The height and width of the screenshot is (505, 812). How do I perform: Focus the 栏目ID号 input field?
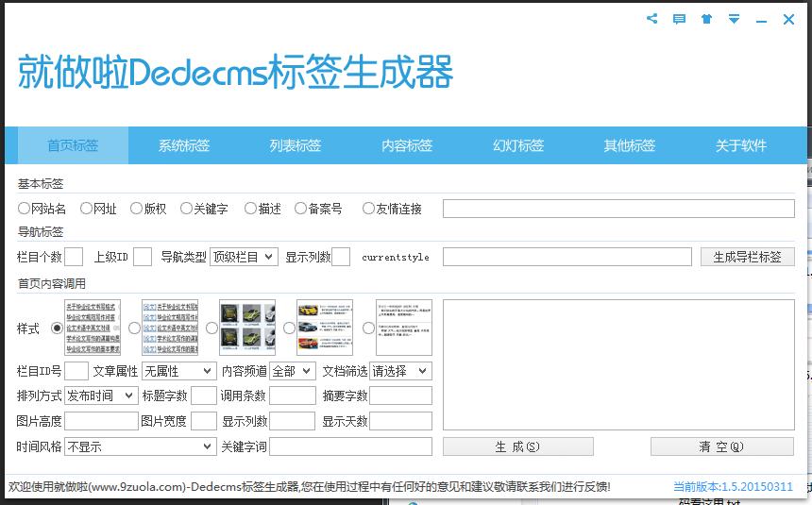point(76,371)
